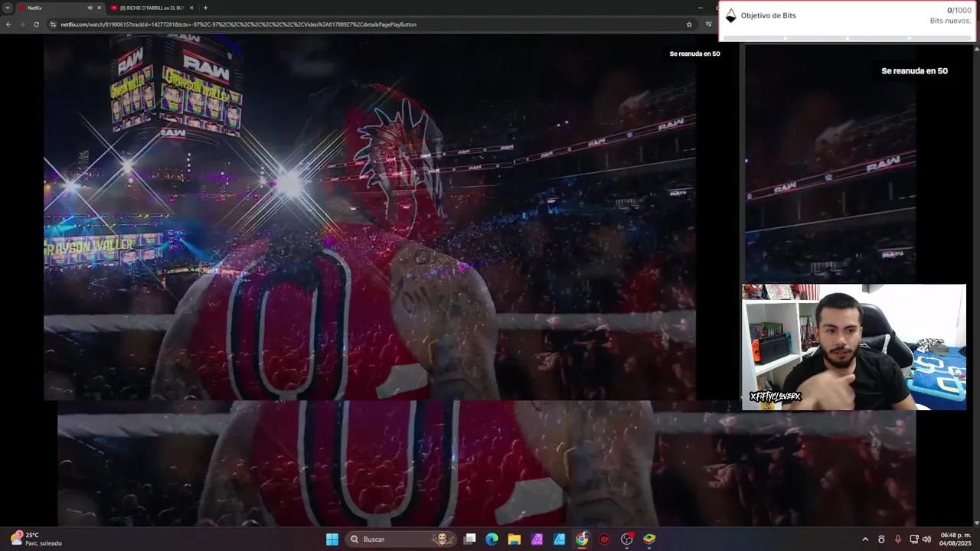Viewport: 980px width, 551px height.
Task: Open the red circular app in taskbar
Action: pos(605,540)
